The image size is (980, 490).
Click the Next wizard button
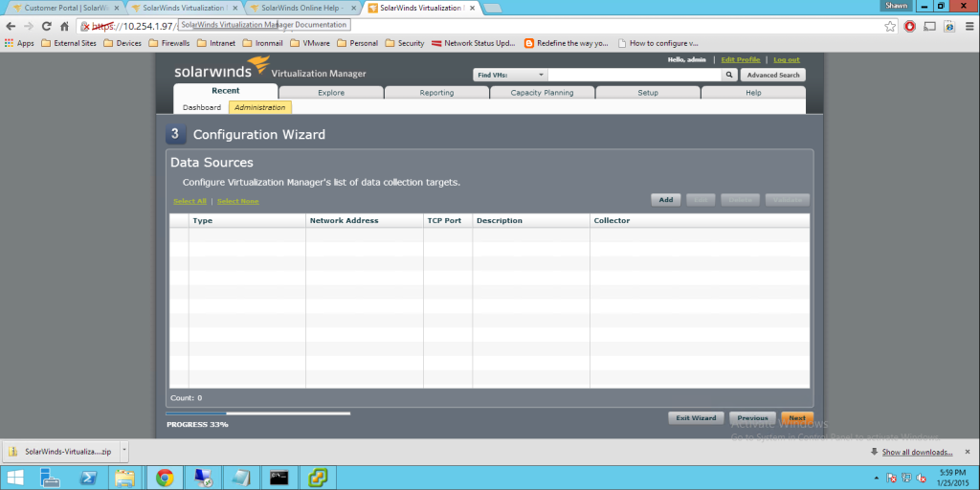tap(797, 418)
